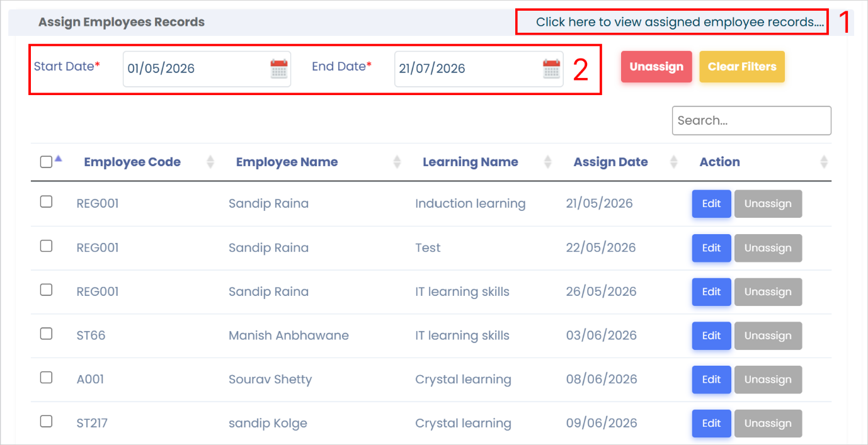This screenshot has width=868, height=445.
Task: Focus the Search input field
Action: point(751,120)
